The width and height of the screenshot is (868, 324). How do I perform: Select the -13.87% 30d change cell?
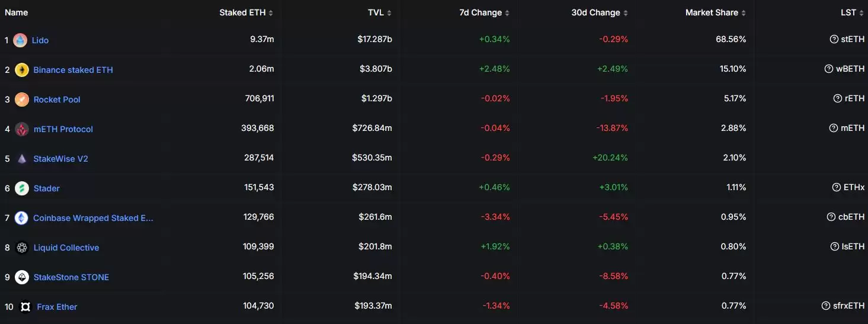point(611,128)
